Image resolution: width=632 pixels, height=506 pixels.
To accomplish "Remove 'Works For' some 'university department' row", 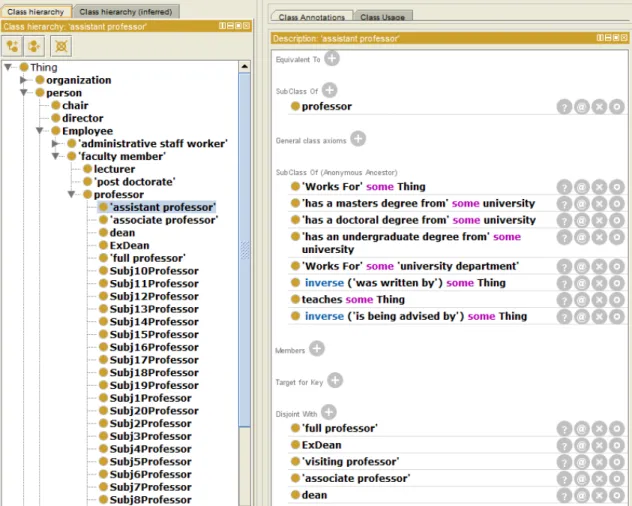I will point(599,267).
